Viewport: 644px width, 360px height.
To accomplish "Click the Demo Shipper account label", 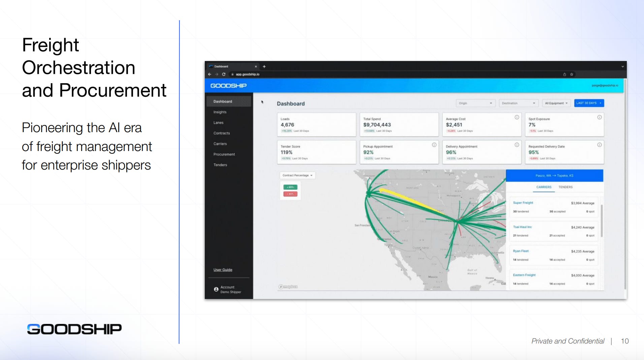I will tap(231, 292).
